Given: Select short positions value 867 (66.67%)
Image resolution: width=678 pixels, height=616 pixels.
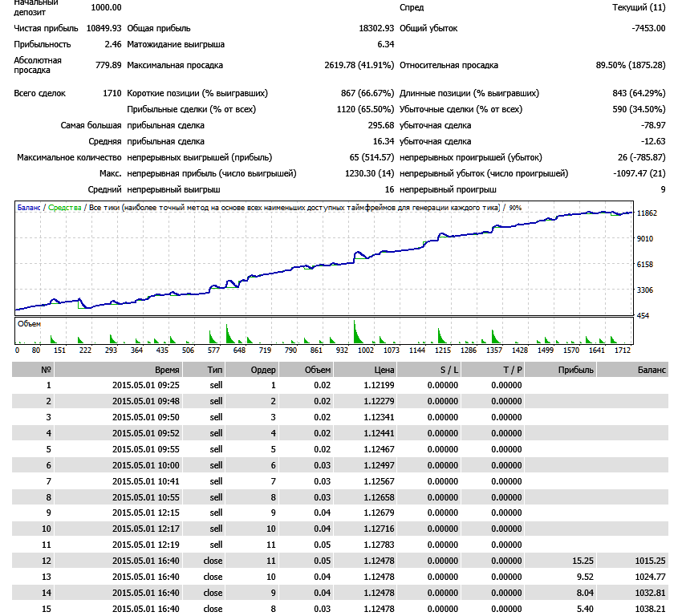Looking at the screenshot, I should coord(367,93).
